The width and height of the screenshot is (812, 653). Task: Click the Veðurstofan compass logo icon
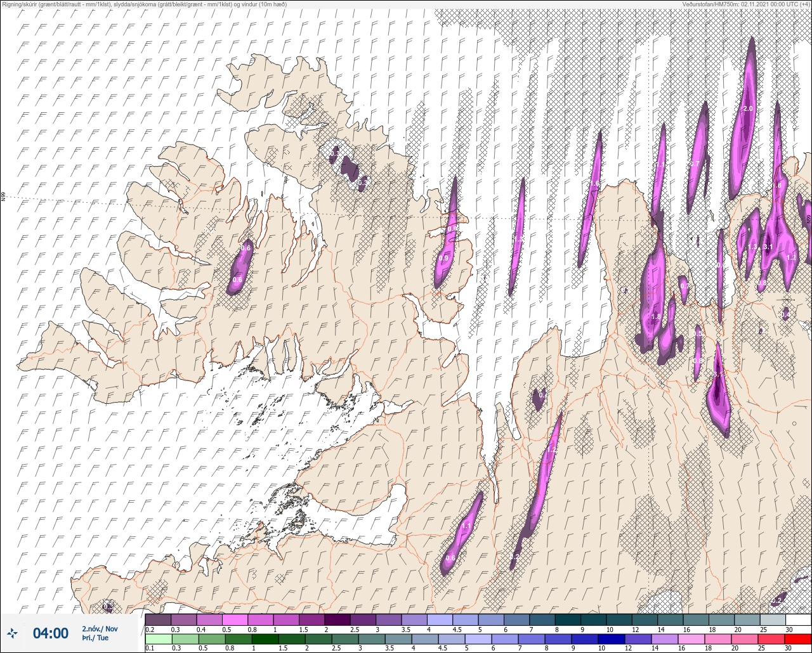point(12,633)
